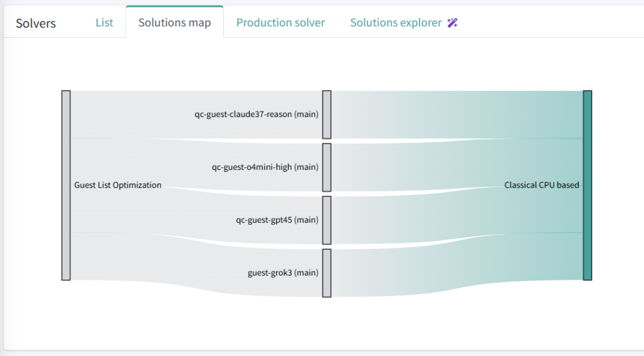Open the Production solver tab
Viewport: 644px width, 356px height.
tap(280, 23)
